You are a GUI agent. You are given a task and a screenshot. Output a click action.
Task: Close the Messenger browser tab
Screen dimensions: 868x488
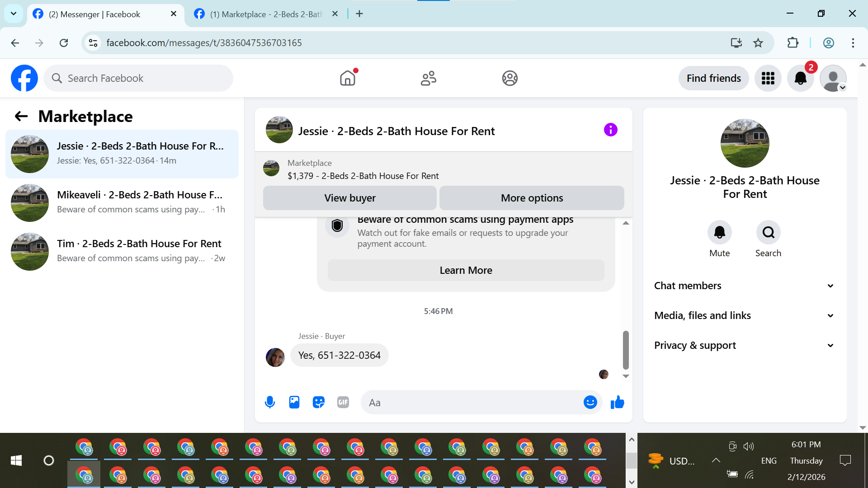pyautogui.click(x=174, y=14)
